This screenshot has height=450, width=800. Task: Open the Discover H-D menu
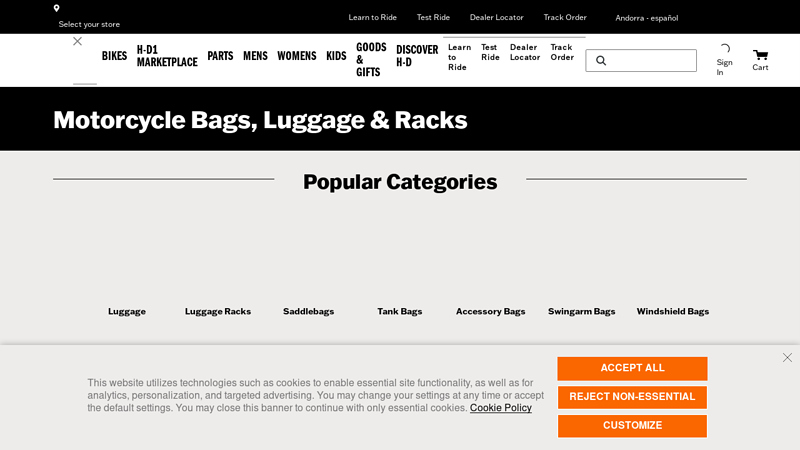pos(417,56)
